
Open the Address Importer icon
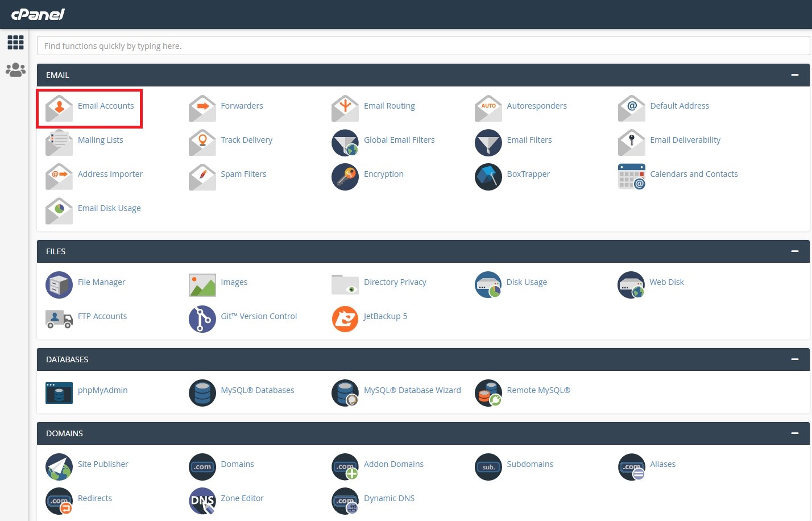(x=59, y=176)
